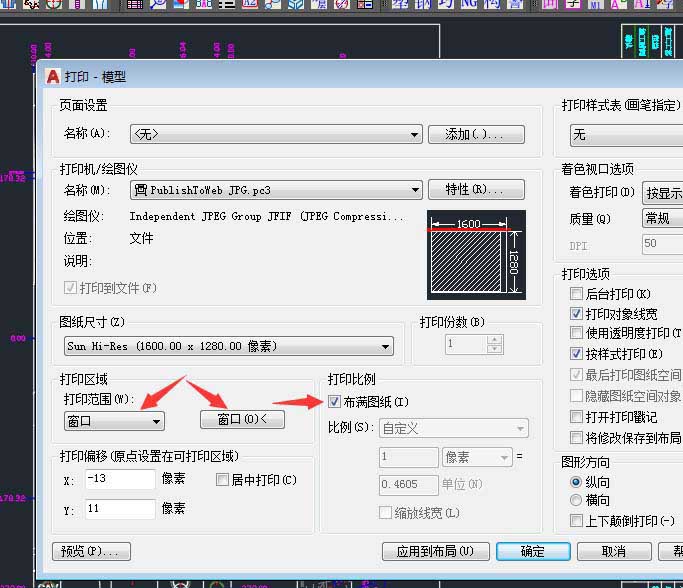Click the 添加 button for page setup
The height and width of the screenshot is (588, 683).
tap(476, 134)
